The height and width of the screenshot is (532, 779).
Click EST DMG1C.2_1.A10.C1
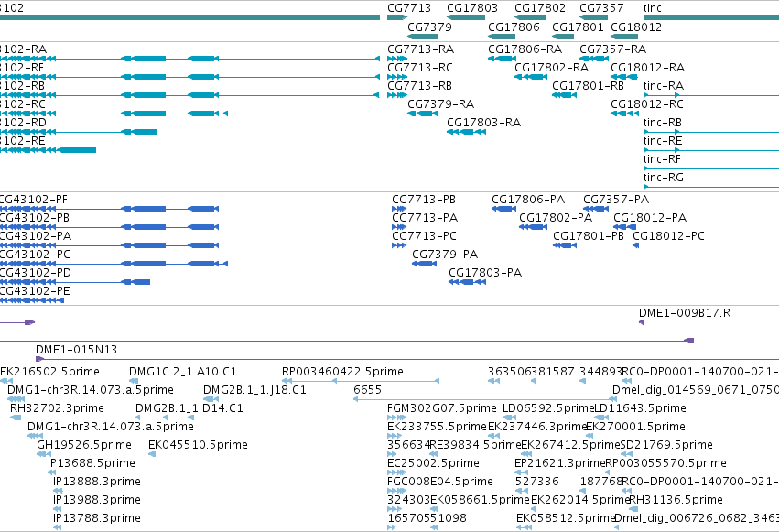[182, 372]
